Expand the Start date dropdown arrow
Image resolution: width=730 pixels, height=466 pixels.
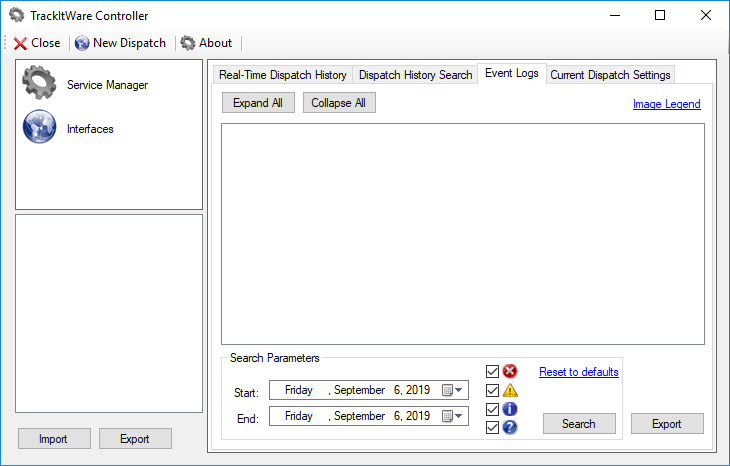(459, 390)
